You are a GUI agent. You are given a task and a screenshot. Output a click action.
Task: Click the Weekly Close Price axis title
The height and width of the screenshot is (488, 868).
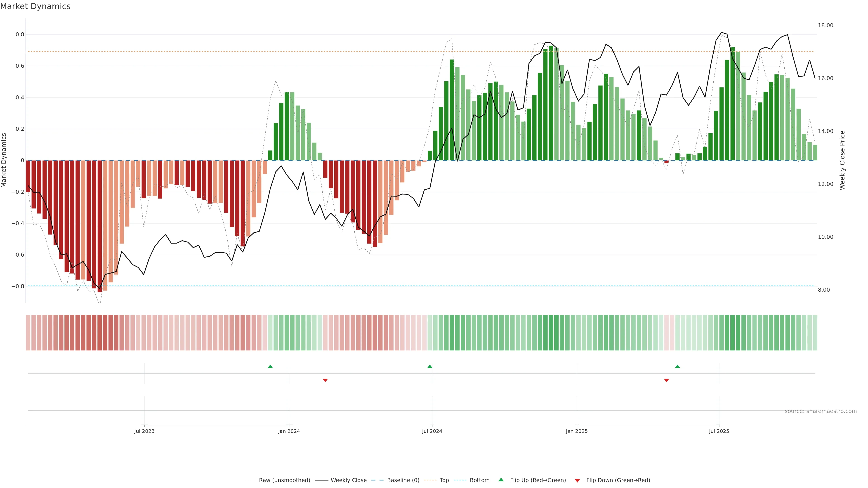coord(842,160)
